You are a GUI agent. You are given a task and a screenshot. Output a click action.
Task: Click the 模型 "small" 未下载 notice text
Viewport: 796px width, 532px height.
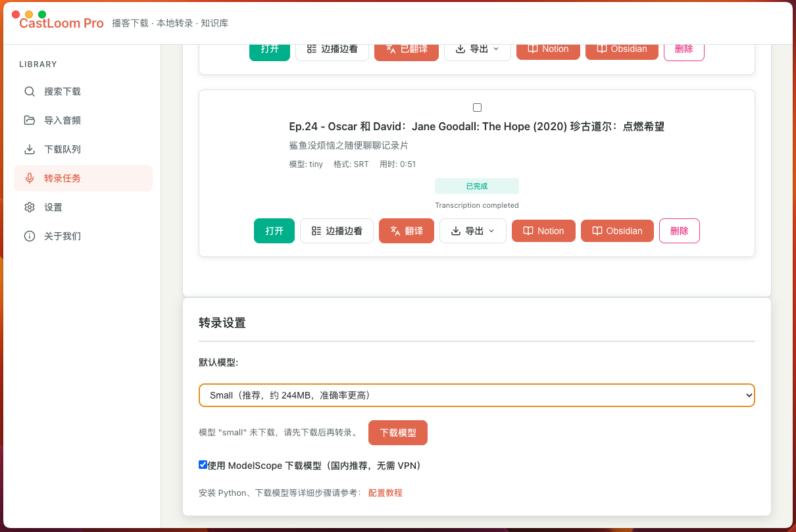(280, 433)
